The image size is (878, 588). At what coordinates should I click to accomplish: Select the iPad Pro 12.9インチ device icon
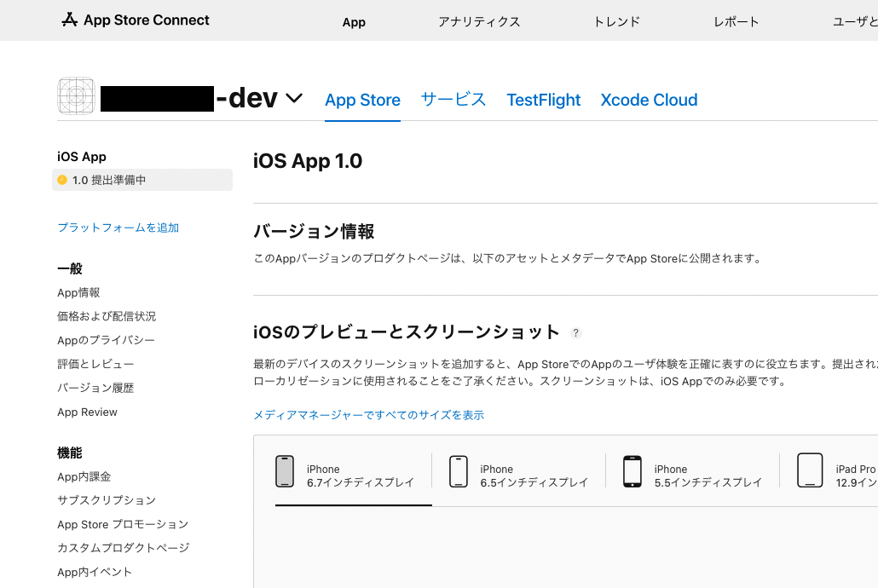pyautogui.click(x=809, y=470)
